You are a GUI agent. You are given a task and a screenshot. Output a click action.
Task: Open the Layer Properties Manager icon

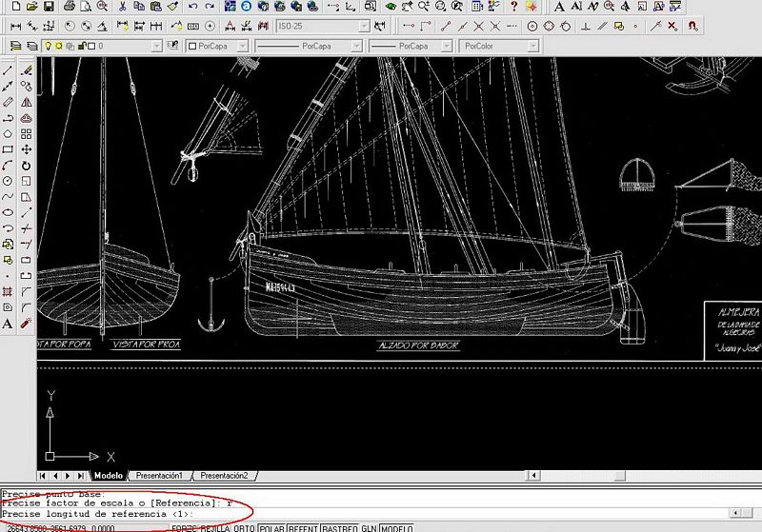(x=15, y=46)
